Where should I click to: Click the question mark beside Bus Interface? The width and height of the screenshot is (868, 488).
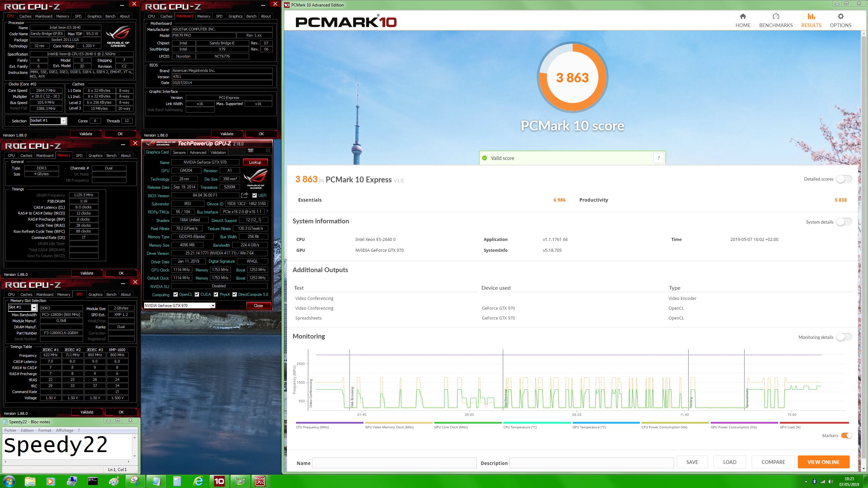267,212
